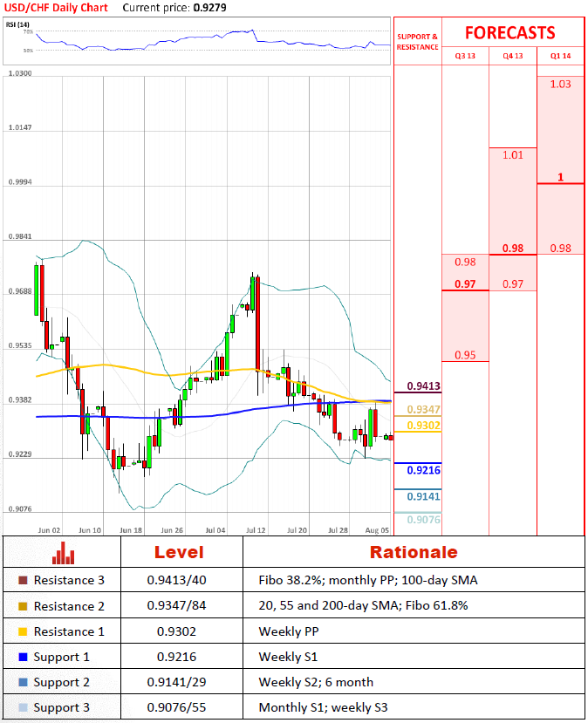Click the Rationale column header
The width and height of the screenshot is (588, 723).
(x=414, y=552)
